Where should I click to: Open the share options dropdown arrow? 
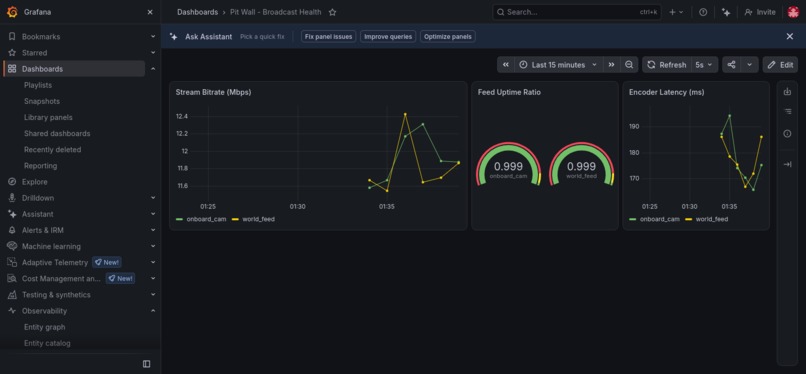tap(749, 65)
